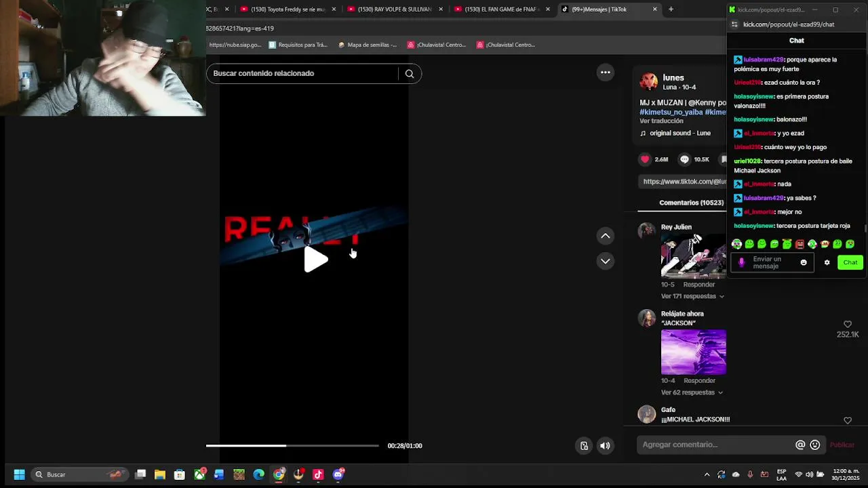Open TikTok app icon in taskbar

click(x=318, y=474)
